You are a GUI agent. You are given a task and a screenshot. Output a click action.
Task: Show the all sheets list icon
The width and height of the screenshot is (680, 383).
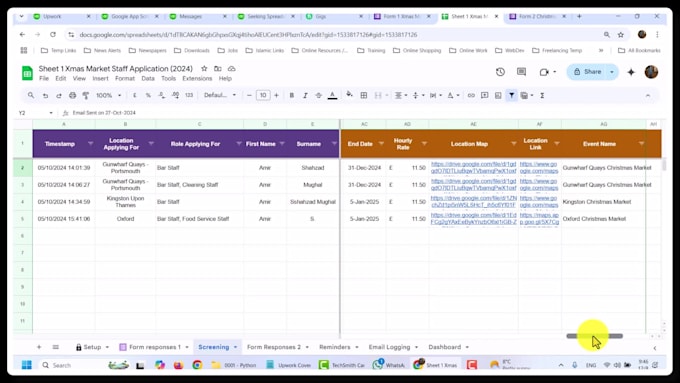tap(56, 347)
